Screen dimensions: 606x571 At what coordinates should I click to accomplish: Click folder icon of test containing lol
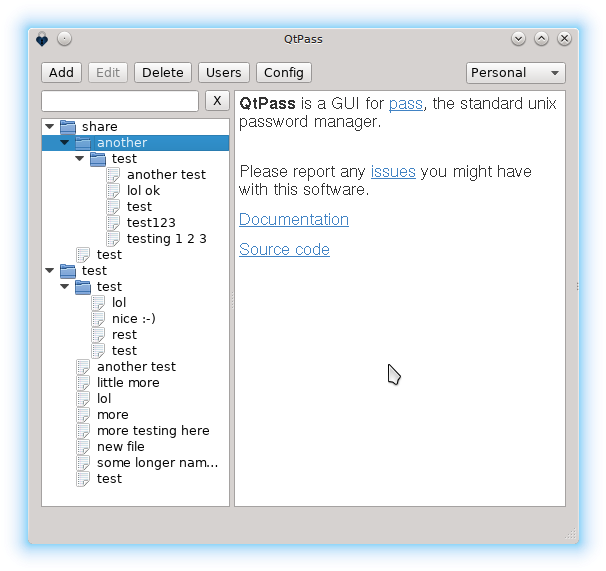83,287
